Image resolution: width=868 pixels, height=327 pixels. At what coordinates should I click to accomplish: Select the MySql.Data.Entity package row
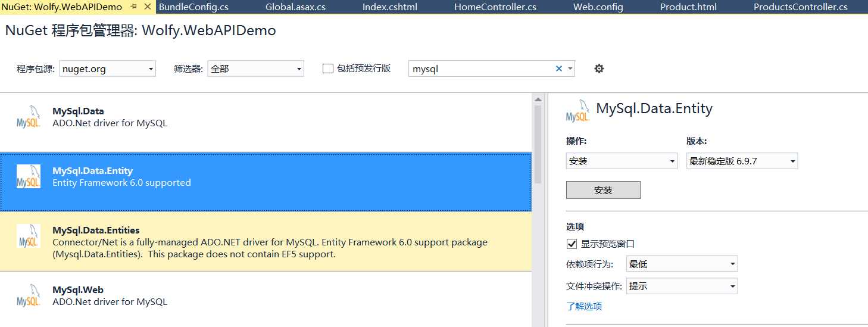[266, 182]
